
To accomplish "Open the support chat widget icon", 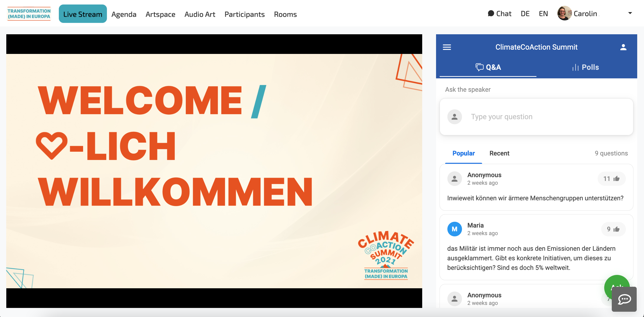I will pos(624,299).
